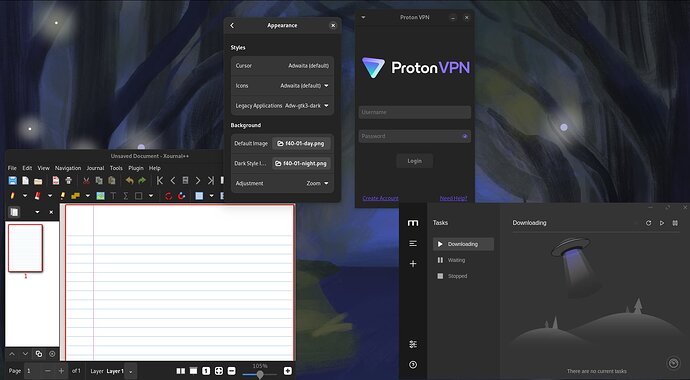This screenshot has width=690, height=380.
Task: Click the Need Help? link
Action: 453,198
